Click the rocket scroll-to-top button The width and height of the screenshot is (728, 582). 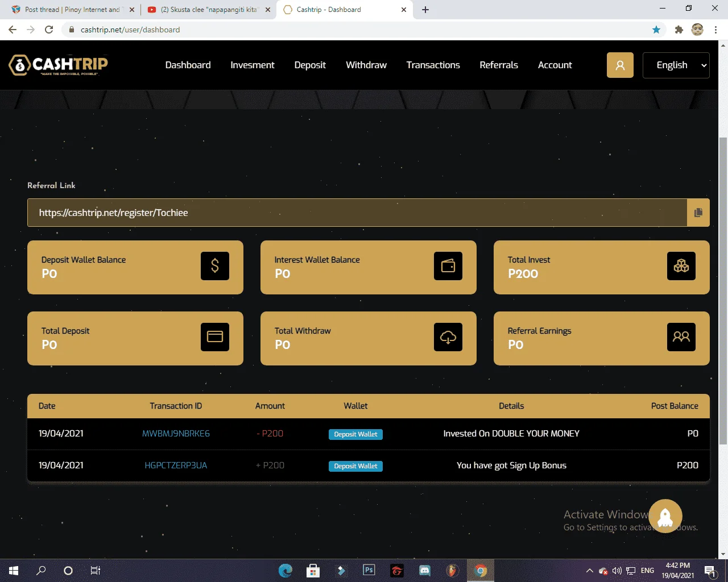pos(665,516)
